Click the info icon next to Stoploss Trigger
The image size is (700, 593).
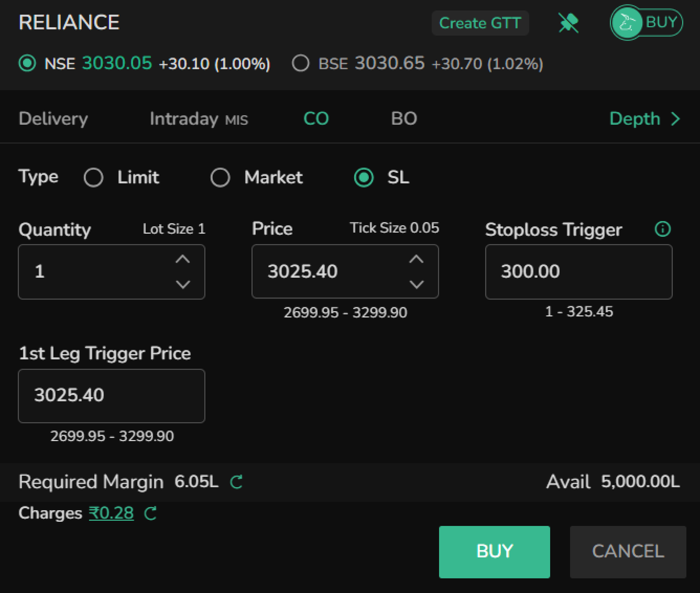pyautogui.click(x=663, y=229)
